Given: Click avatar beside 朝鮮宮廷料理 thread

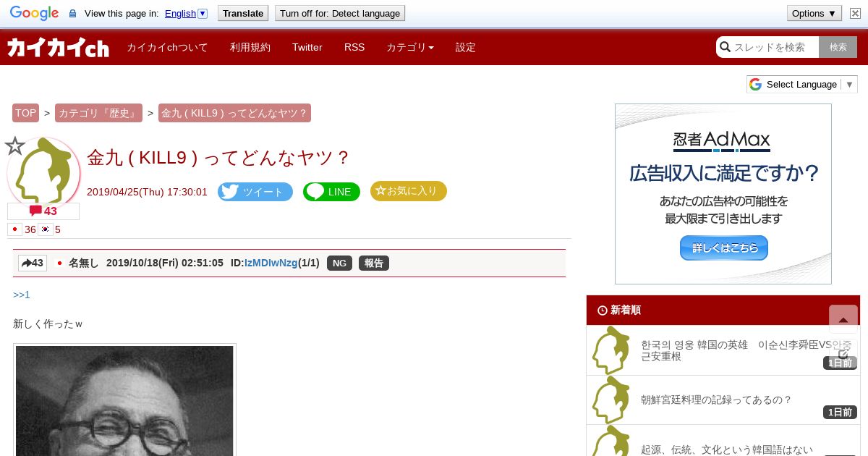Looking at the screenshot, I should [x=611, y=400].
